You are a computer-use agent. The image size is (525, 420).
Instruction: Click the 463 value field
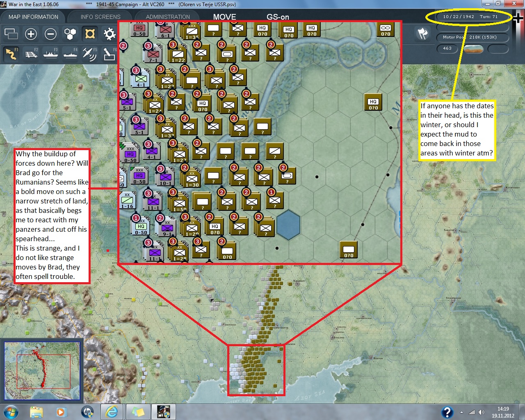click(447, 48)
